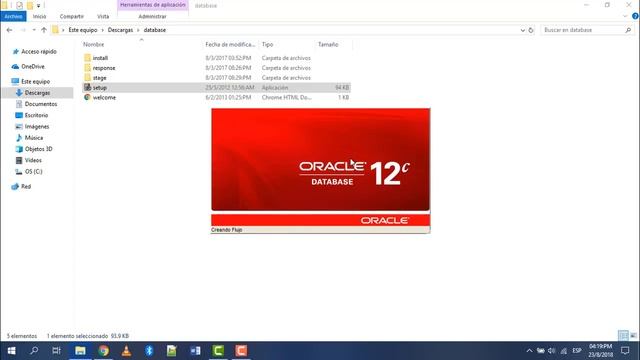
Task: Open the notification center icon
Action: click(625, 351)
